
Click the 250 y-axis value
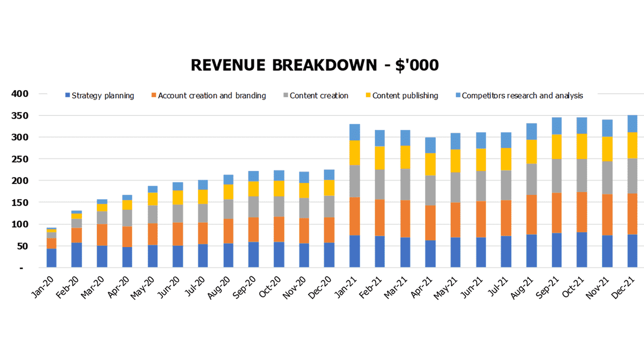pyautogui.click(x=20, y=159)
